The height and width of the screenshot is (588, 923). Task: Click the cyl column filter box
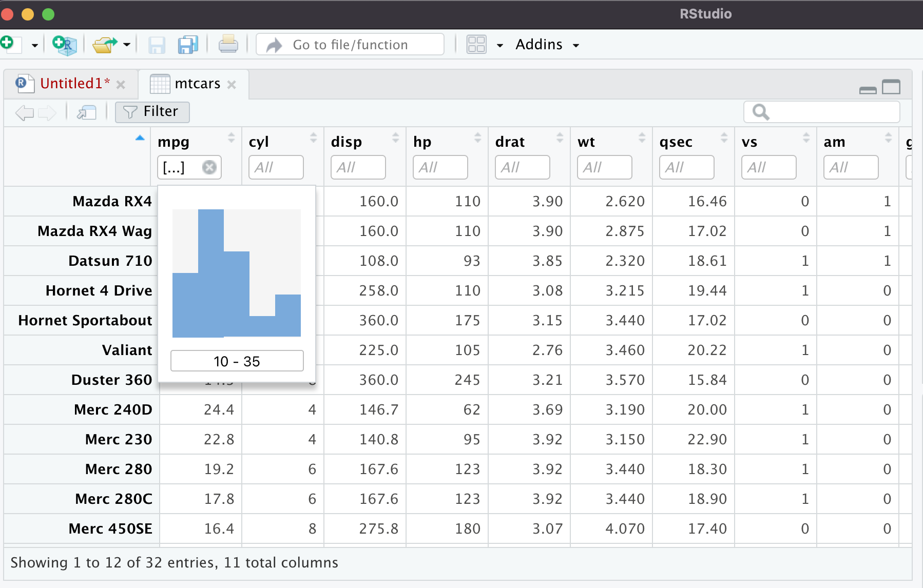276,167
